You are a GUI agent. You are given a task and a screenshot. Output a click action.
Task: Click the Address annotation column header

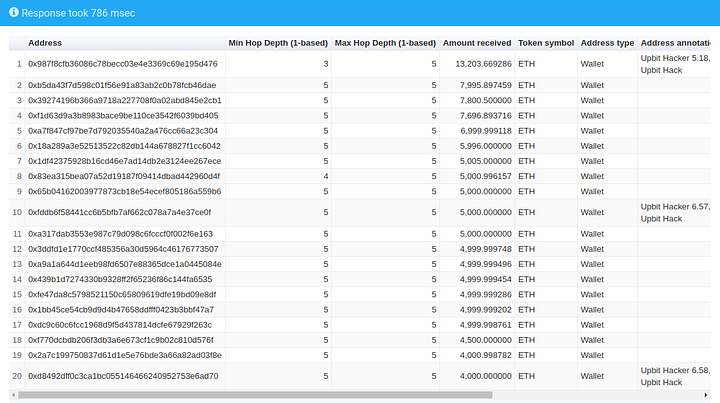pos(675,43)
